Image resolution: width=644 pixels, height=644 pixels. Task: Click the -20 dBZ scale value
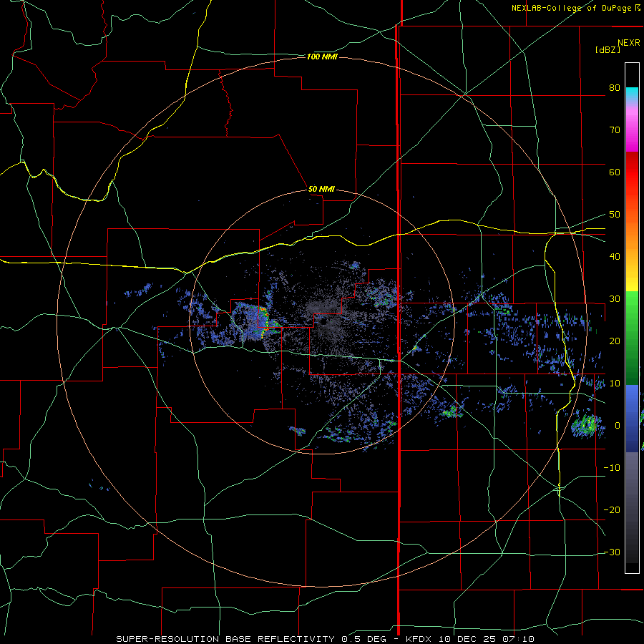point(612,510)
